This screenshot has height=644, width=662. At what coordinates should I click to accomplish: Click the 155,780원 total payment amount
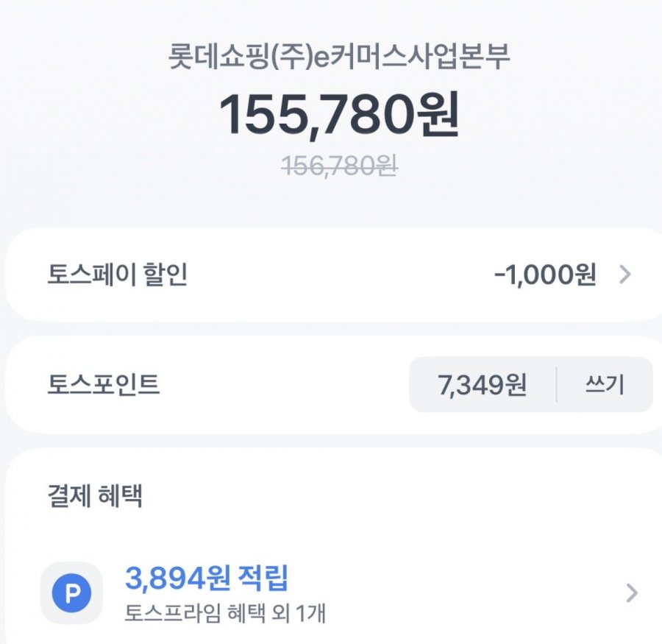coord(339,117)
